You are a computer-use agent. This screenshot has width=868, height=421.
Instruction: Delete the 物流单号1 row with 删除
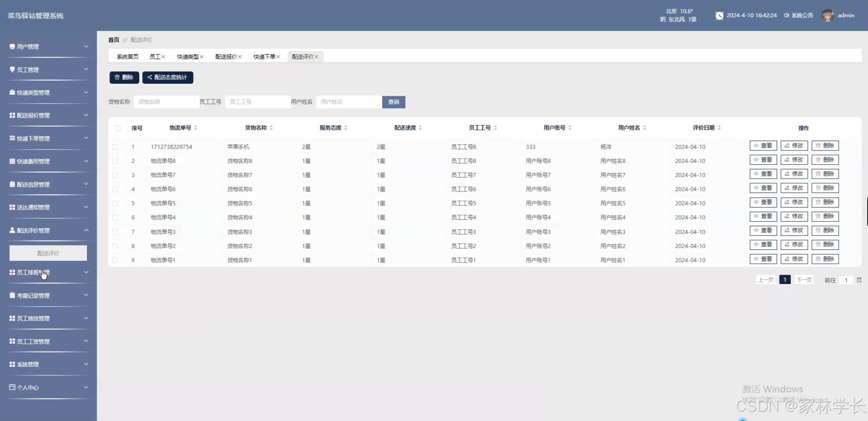825,259
